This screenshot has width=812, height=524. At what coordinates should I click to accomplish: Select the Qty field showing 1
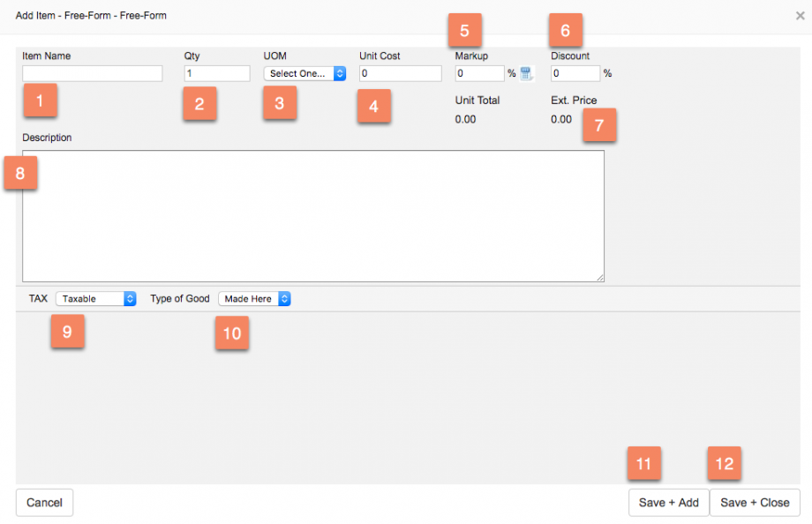point(216,73)
